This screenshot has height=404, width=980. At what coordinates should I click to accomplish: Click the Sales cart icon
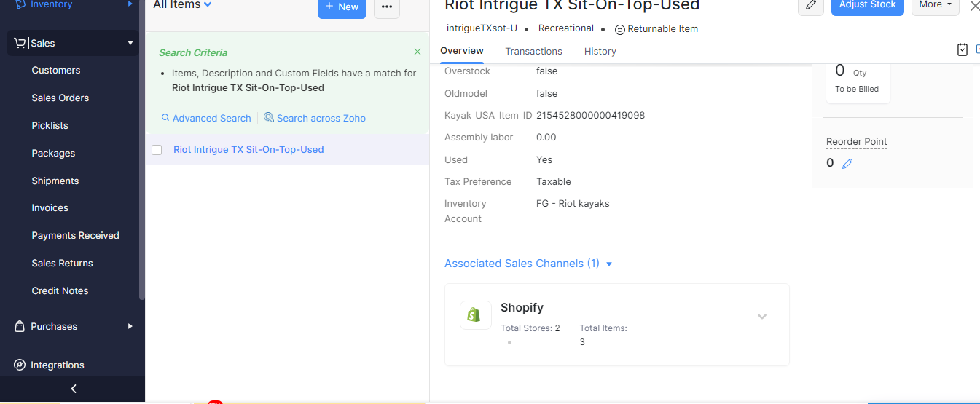[20, 43]
